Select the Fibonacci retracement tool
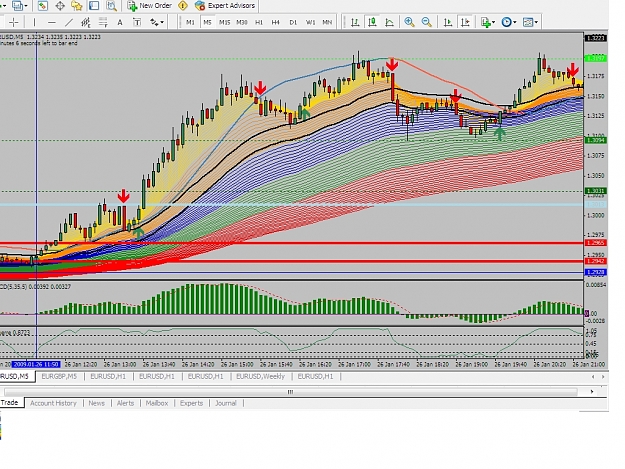 [x=103, y=22]
